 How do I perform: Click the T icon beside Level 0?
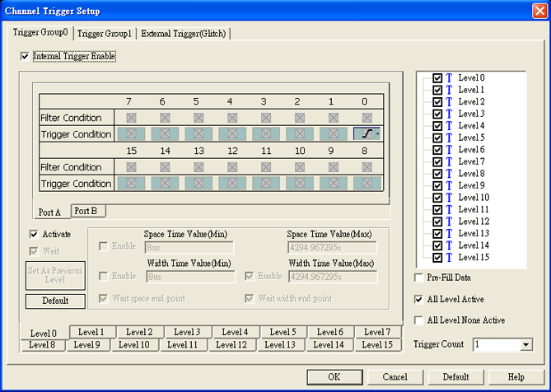click(x=449, y=78)
